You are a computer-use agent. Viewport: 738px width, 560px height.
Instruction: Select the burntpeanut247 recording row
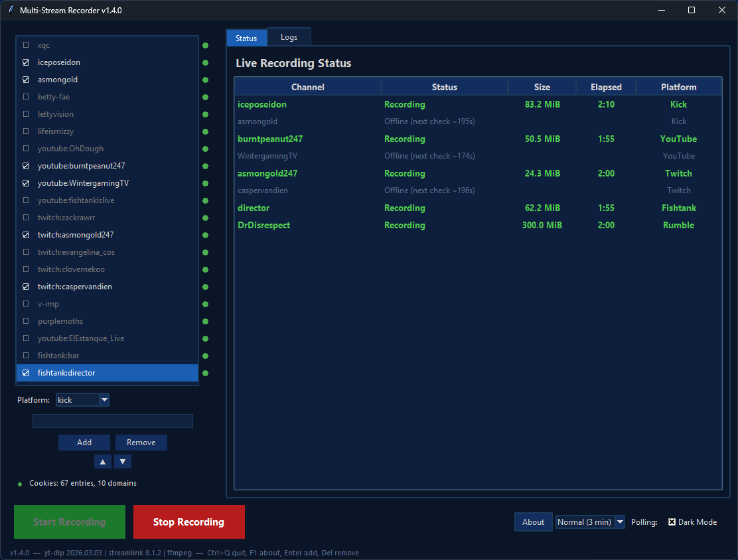[x=478, y=139]
